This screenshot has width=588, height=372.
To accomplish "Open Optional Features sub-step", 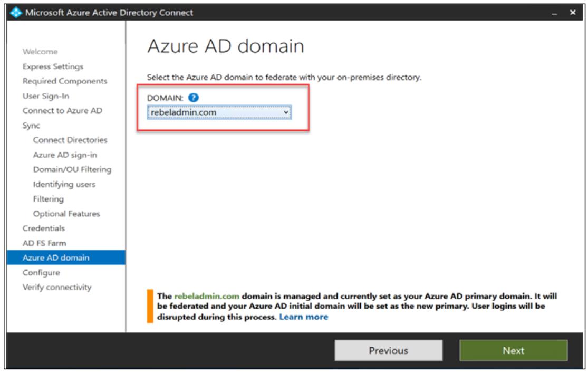I will 66,214.
